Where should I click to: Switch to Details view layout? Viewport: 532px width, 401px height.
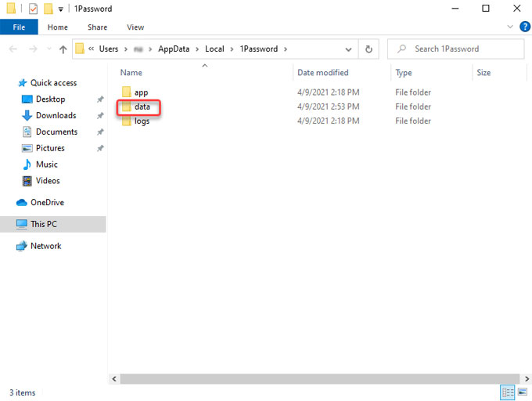point(508,392)
